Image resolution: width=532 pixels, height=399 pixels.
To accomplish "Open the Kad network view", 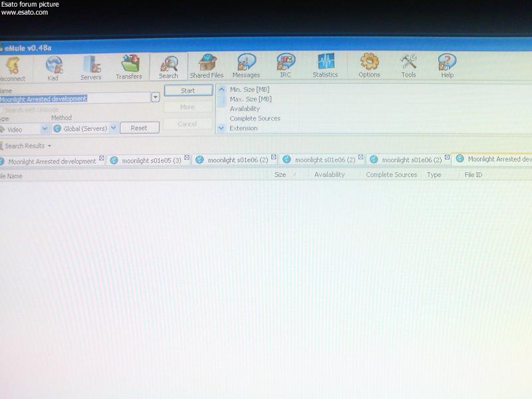I will (54, 68).
